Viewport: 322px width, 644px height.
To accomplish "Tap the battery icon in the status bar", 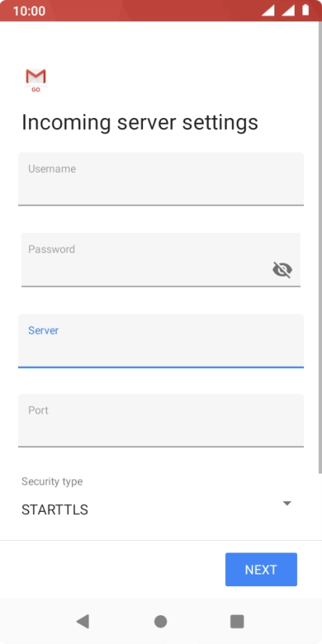I will [x=306, y=10].
